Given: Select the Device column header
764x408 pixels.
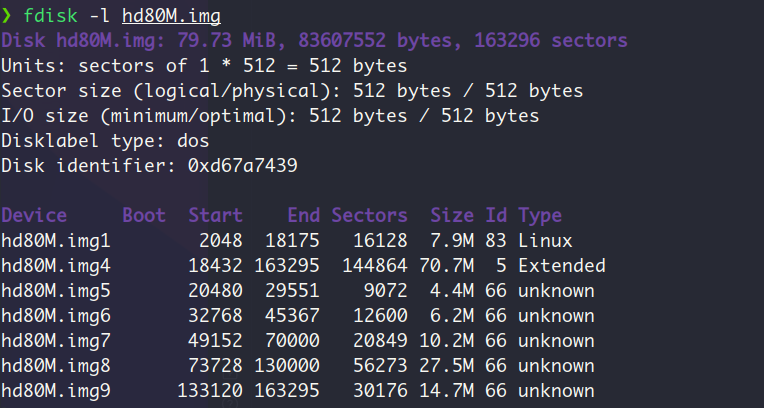Looking at the screenshot, I should click(x=34, y=215).
